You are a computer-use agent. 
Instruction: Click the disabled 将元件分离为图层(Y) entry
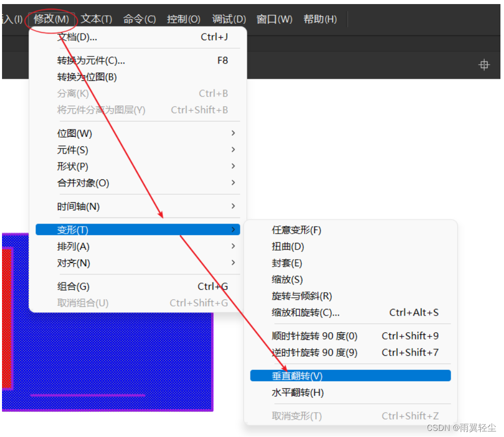(138, 110)
